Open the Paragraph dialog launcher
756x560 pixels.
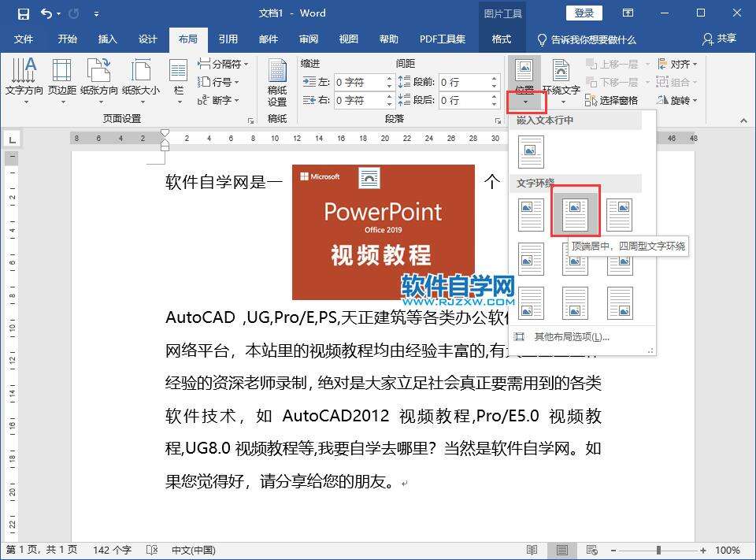click(498, 121)
